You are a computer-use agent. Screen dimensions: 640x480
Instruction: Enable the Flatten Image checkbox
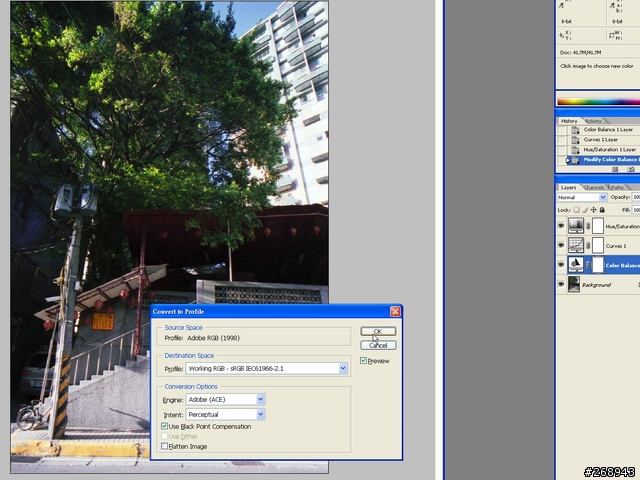point(164,447)
